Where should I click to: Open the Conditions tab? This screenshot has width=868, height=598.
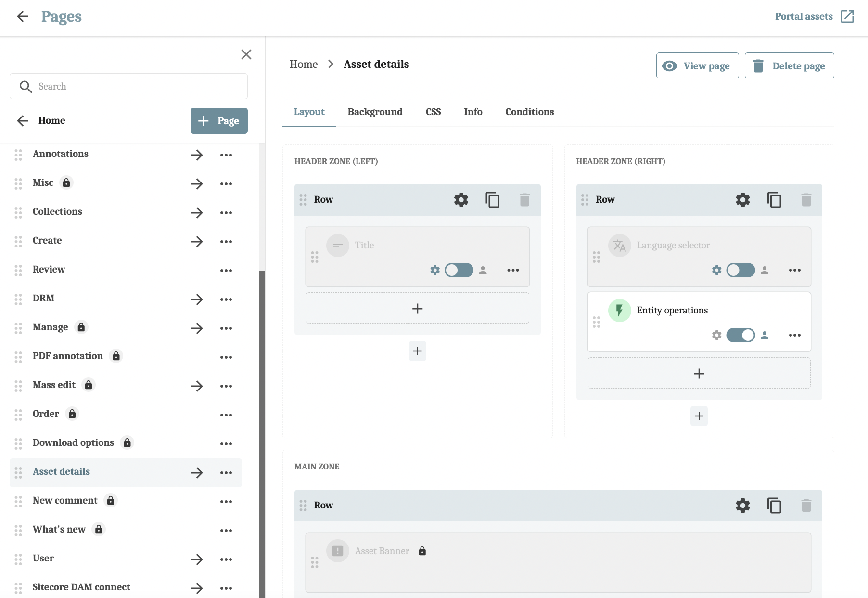[529, 112]
